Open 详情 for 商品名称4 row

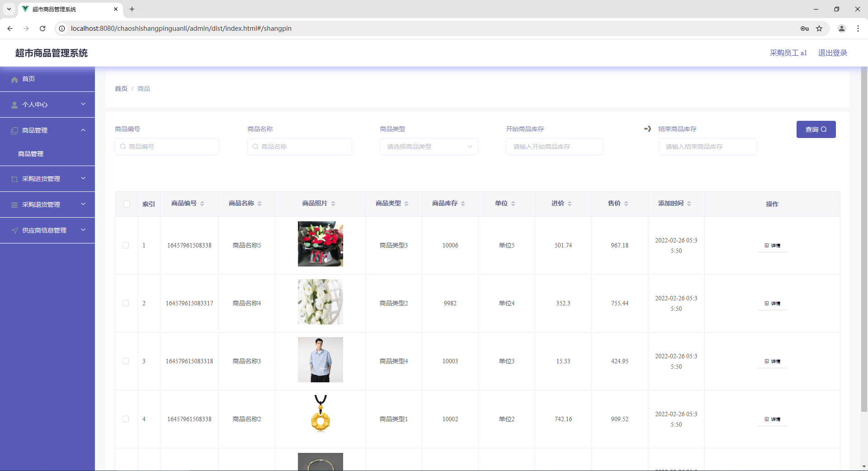tap(772, 304)
